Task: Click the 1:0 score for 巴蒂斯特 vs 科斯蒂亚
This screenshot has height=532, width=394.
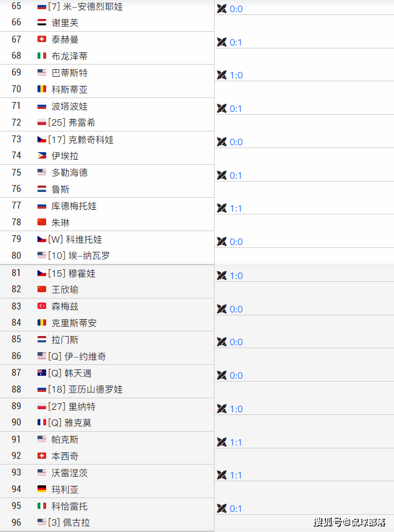Action: click(236, 76)
